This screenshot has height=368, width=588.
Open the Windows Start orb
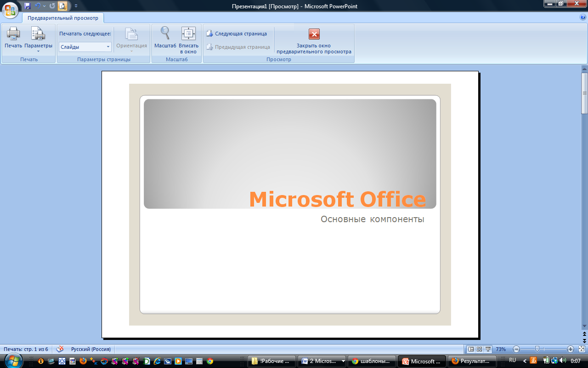(x=14, y=361)
